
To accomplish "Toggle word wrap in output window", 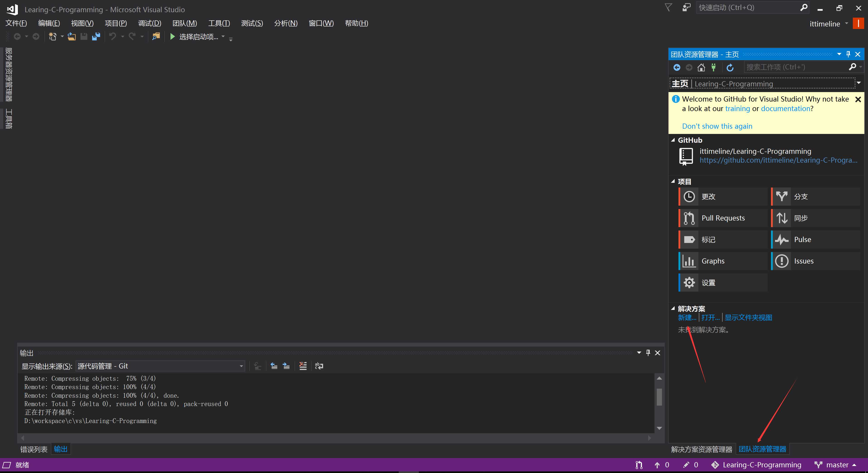I will coord(319,366).
